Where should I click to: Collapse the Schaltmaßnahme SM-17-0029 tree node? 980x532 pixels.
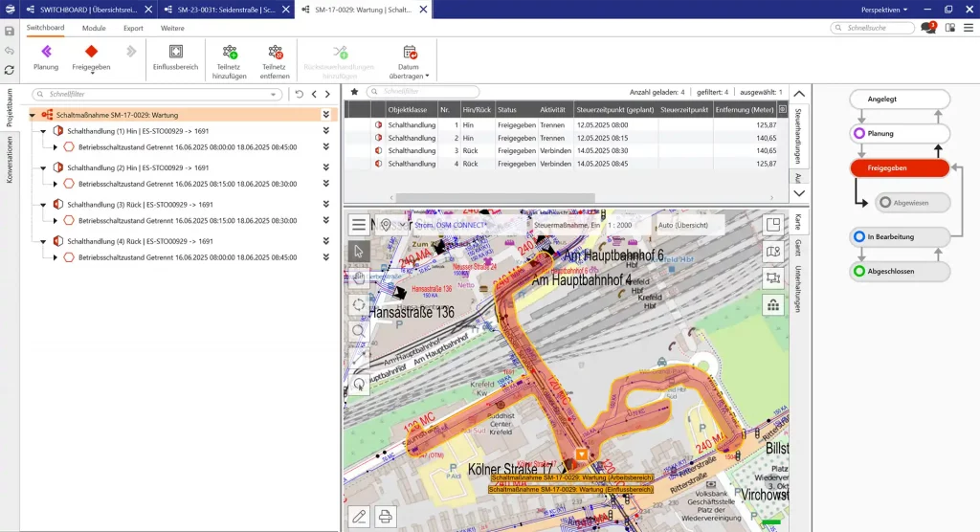[x=33, y=115]
